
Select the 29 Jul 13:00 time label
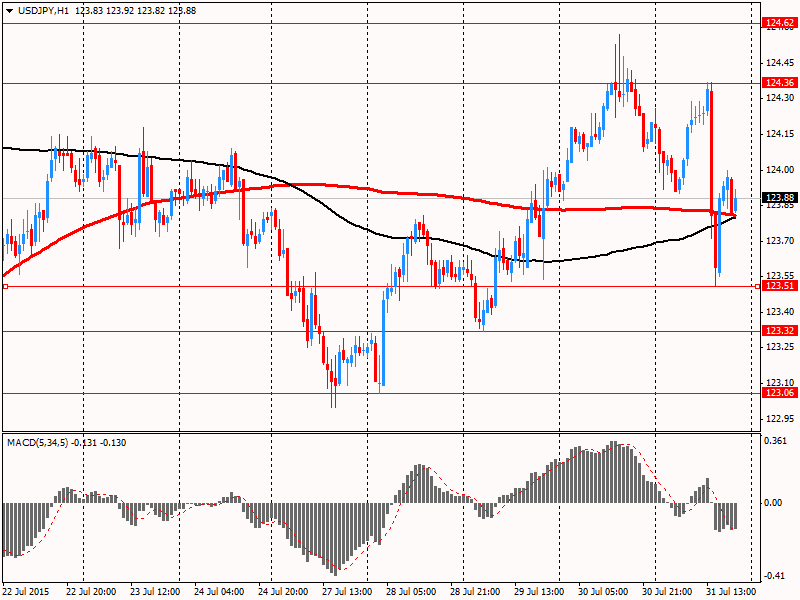click(x=539, y=592)
